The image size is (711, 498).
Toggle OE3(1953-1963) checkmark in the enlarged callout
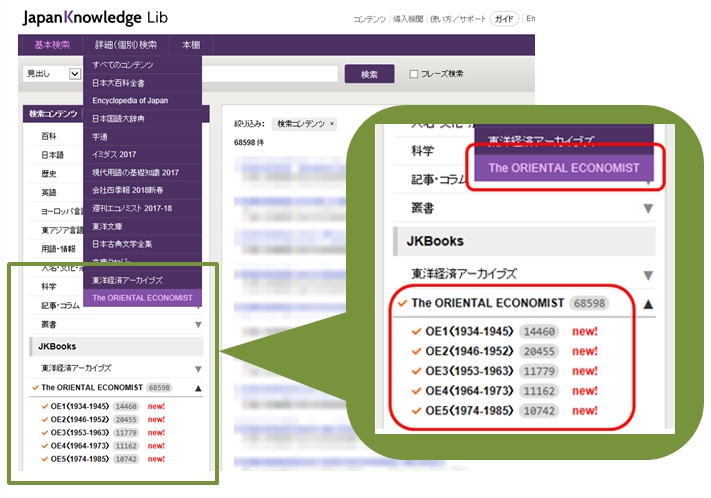pyautogui.click(x=416, y=371)
